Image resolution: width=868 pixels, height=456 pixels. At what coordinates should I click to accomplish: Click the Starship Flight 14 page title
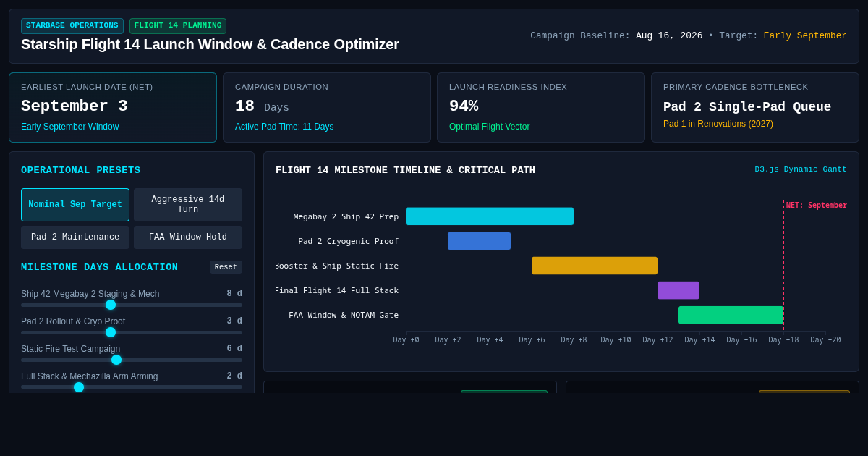(210, 45)
